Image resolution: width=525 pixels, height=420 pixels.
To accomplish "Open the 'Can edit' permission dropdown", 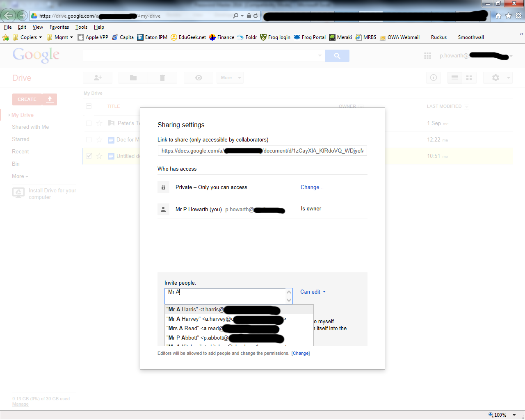I will (313, 292).
